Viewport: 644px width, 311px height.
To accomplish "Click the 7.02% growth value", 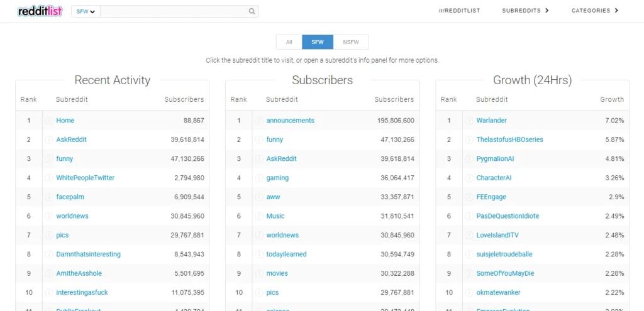I will [614, 121].
